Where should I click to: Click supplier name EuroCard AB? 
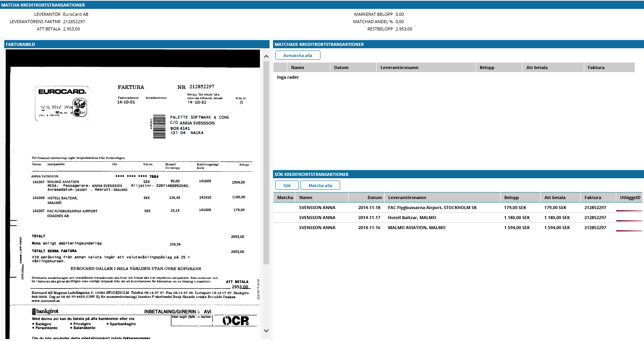pyautogui.click(x=76, y=14)
